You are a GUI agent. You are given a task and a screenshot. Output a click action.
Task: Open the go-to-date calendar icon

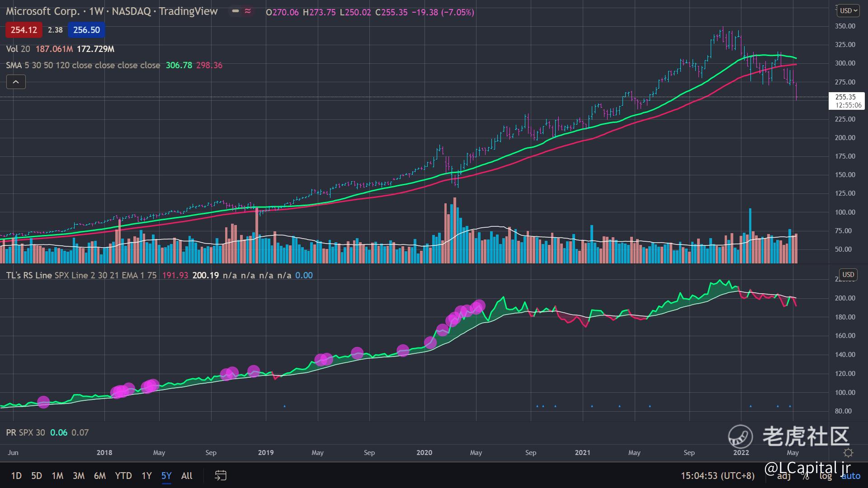point(220,475)
